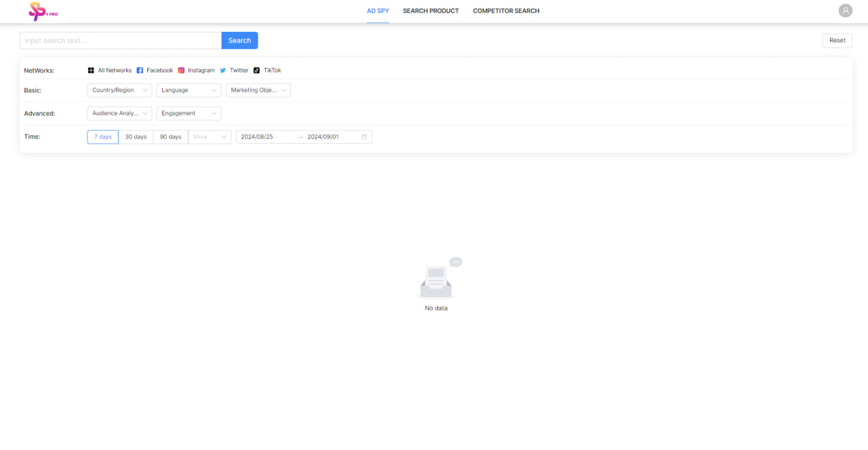This screenshot has height=450, width=868.
Task: Open the SEARCH PRODUCT tab
Action: 431,11
